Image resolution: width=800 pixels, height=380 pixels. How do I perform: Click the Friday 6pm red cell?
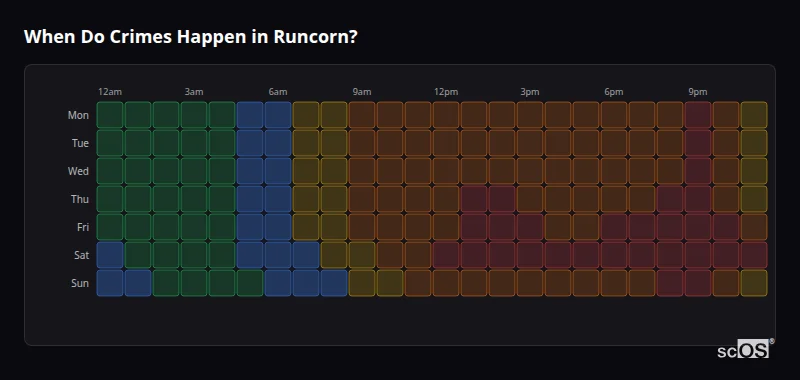coord(614,226)
